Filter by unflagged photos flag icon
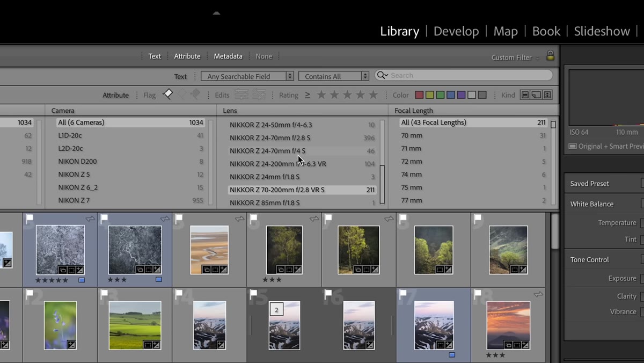The image size is (644, 363). pyautogui.click(x=182, y=95)
